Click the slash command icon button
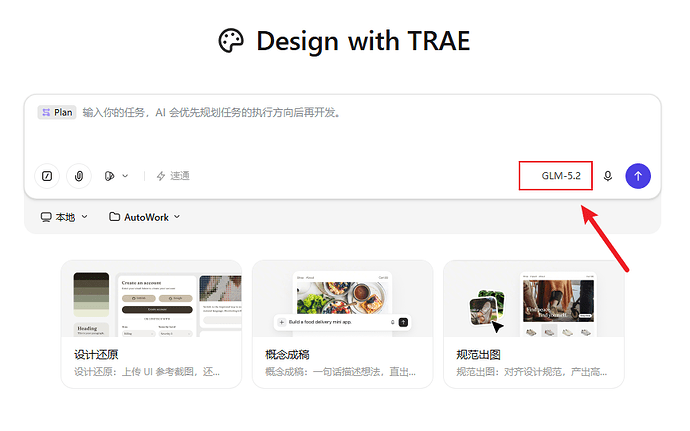The width and height of the screenshot is (690, 431). pos(47,176)
